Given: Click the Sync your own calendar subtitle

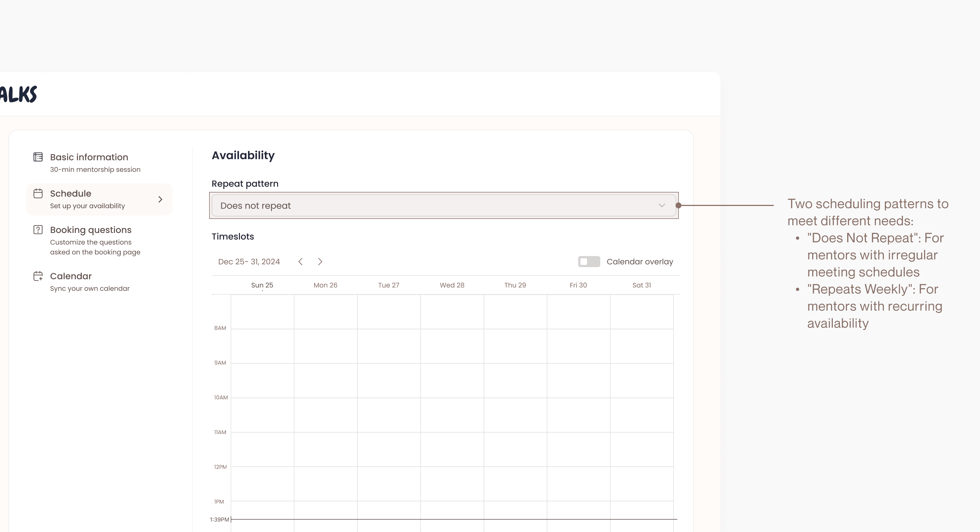Looking at the screenshot, I should pyautogui.click(x=90, y=288).
